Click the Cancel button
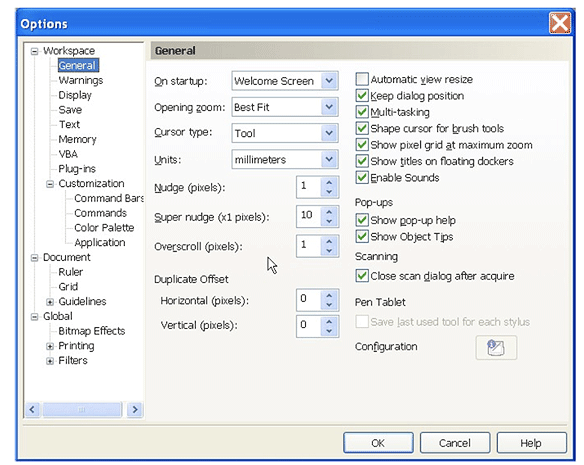Image resolution: width=584 pixels, height=465 pixels. coord(455,443)
